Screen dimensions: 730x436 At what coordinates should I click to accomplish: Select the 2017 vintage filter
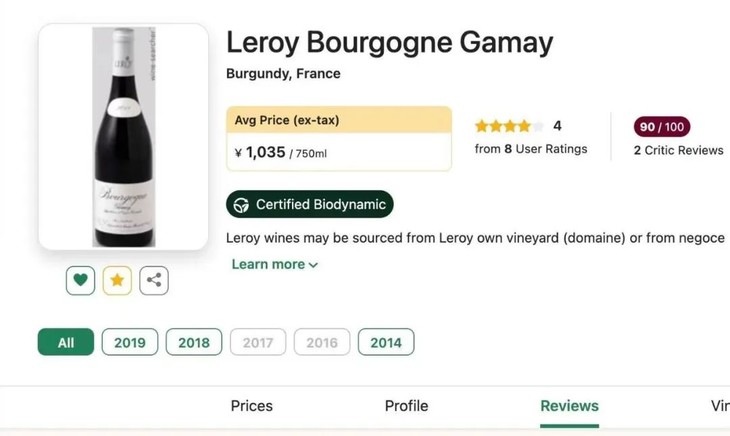tap(258, 342)
